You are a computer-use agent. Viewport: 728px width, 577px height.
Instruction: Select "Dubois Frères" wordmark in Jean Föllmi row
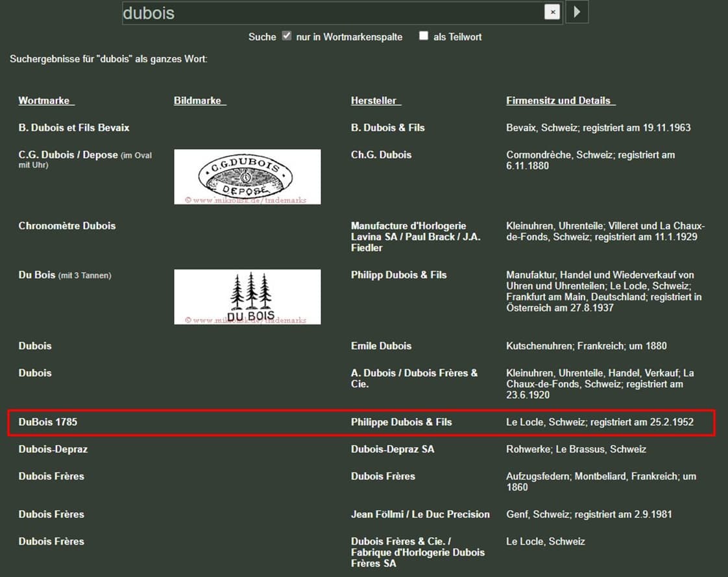51,514
